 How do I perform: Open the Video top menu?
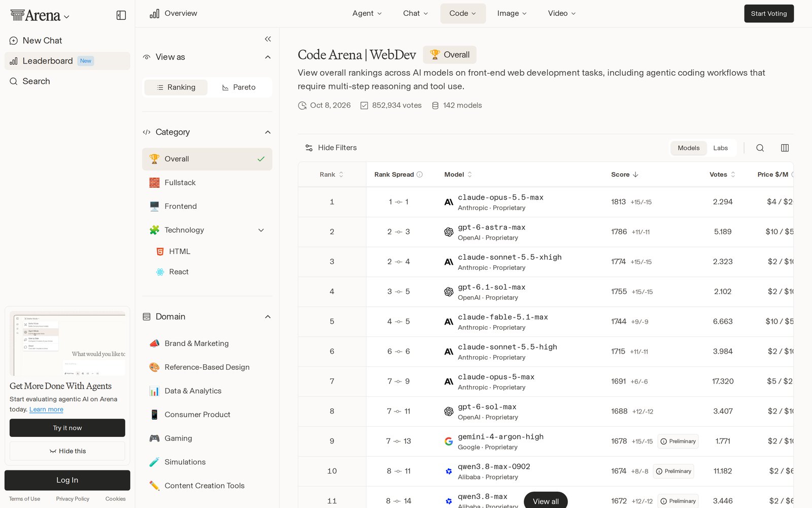(x=562, y=13)
